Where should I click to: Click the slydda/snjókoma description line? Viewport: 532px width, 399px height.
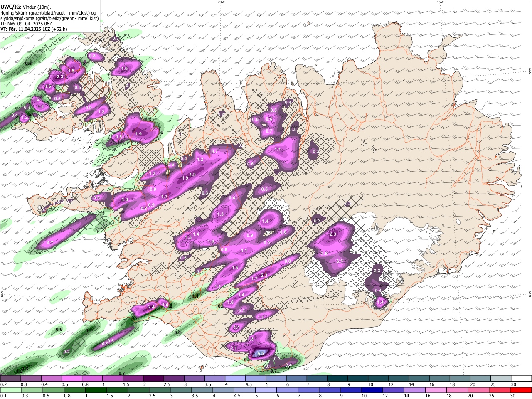[49, 18]
